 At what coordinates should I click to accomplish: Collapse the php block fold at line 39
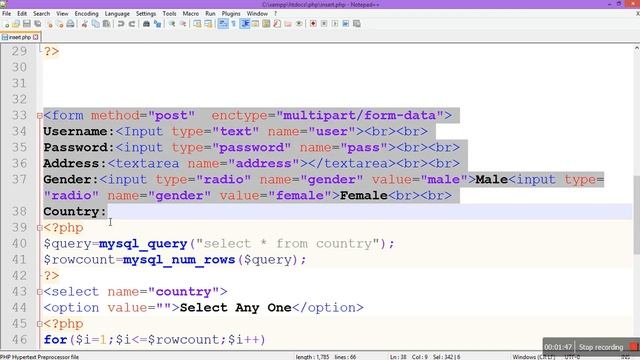click(x=40, y=228)
